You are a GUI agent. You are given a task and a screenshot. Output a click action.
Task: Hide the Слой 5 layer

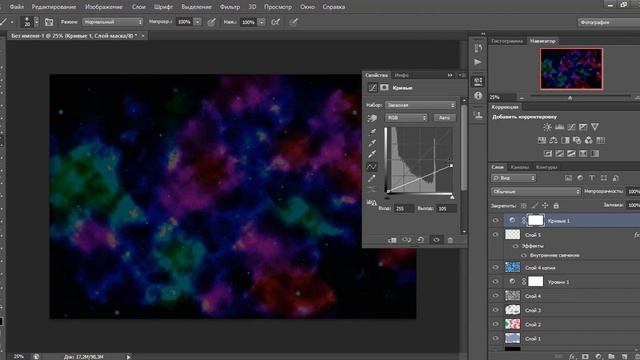(496, 235)
